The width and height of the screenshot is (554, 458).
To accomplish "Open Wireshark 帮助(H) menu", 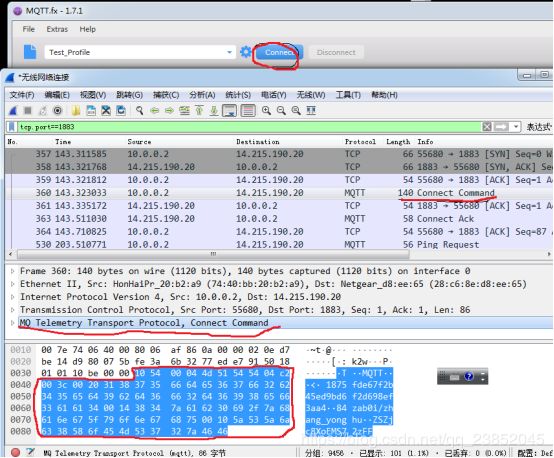I will [x=384, y=95].
